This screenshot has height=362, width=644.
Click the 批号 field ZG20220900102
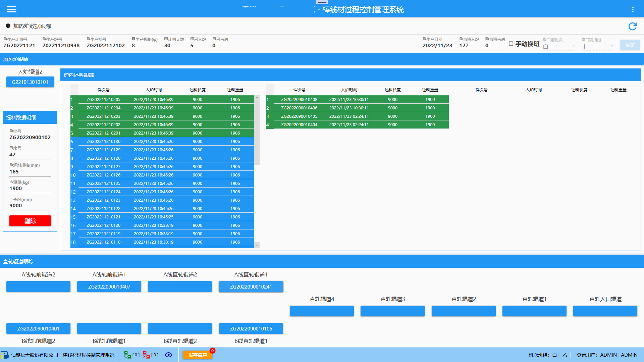coord(30,138)
